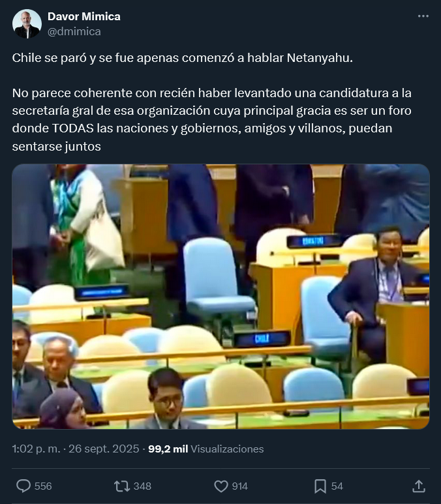Click the 914 likes count

pyautogui.click(x=240, y=486)
